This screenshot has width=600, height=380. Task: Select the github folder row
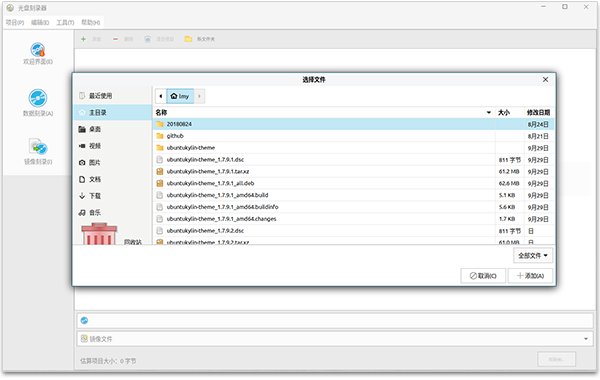[x=352, y=136]
